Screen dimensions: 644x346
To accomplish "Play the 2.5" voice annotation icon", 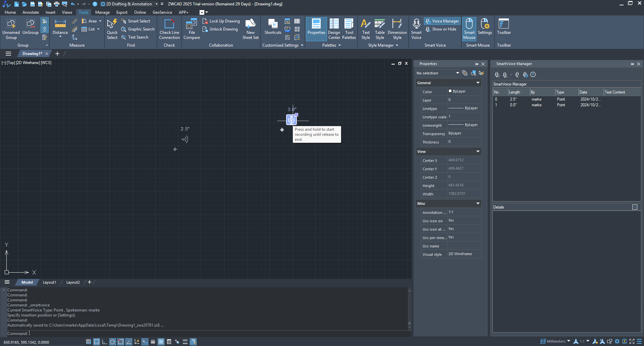I will click(185, 139).
